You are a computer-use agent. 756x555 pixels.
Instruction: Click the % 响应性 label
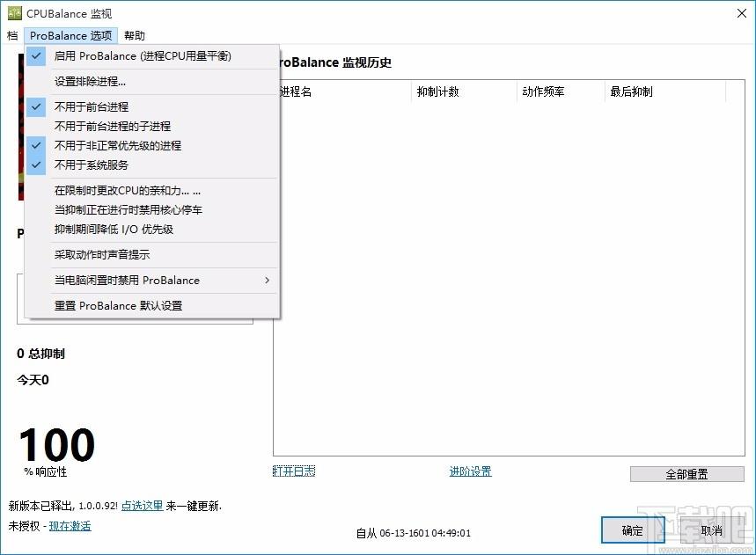(45, 471)
